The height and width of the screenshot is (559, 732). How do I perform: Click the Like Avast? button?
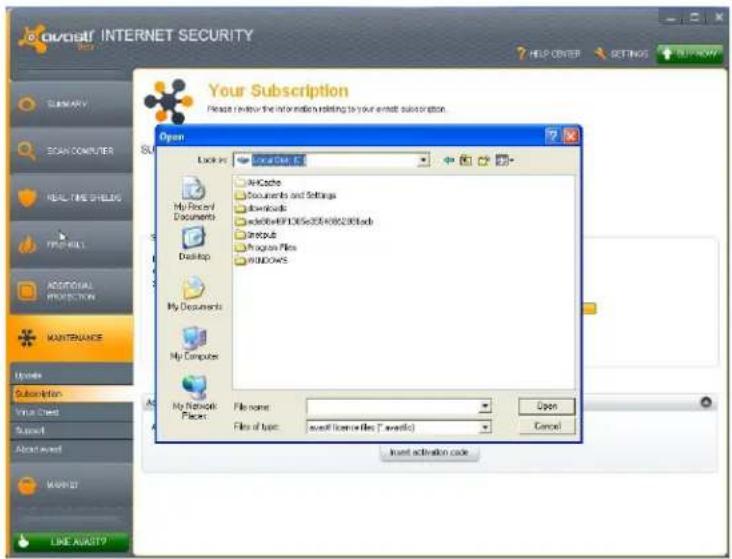[x=70, y=542]
